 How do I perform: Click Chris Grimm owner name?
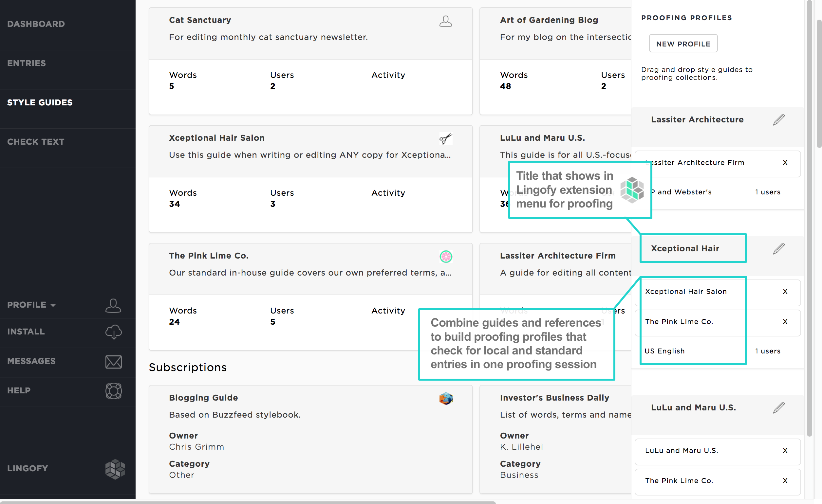tap(196, 447)
